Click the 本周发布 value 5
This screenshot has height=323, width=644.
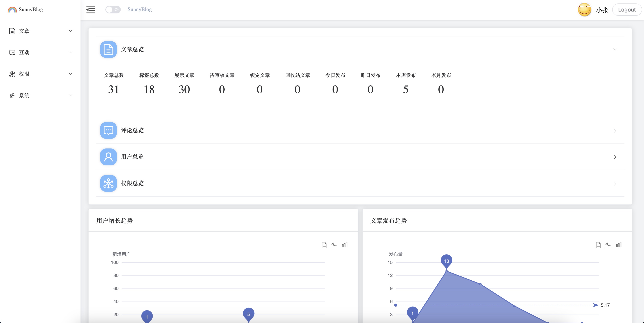pos(406,90)
